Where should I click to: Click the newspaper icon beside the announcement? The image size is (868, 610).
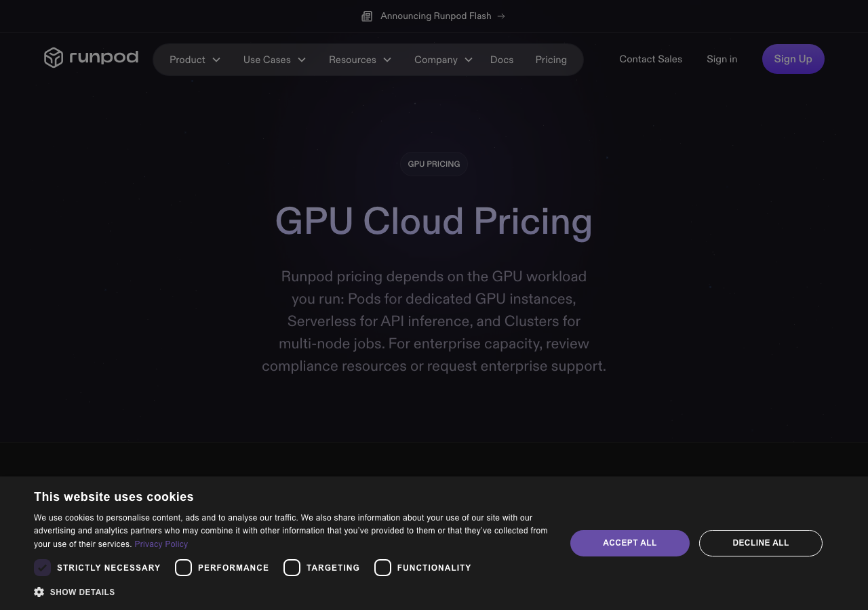(367, 16)
